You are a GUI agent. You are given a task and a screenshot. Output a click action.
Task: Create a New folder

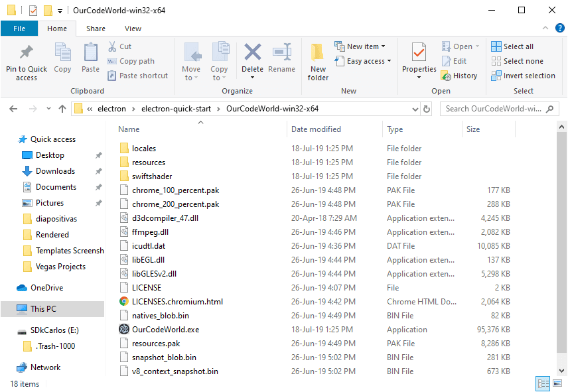(x=318, y=62)
